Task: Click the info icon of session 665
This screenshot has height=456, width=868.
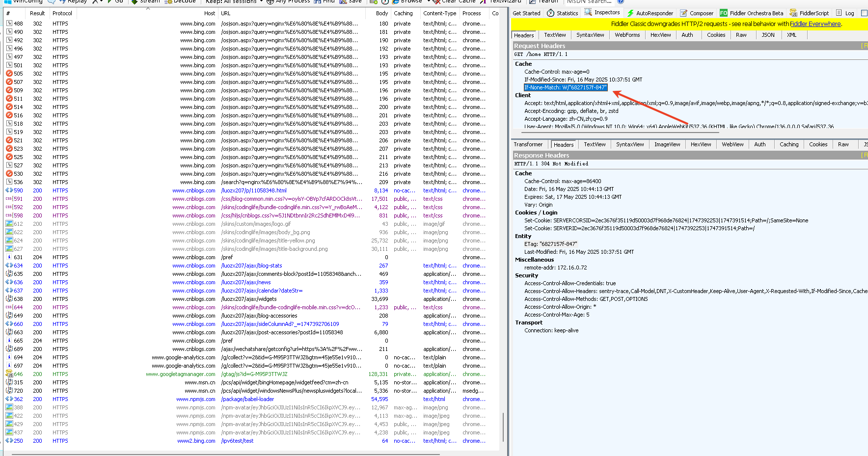Action: [x=9, y=341]
